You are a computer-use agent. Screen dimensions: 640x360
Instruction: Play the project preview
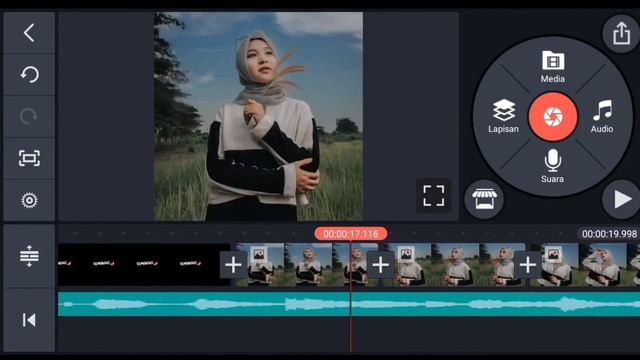(x=621, y=199)
